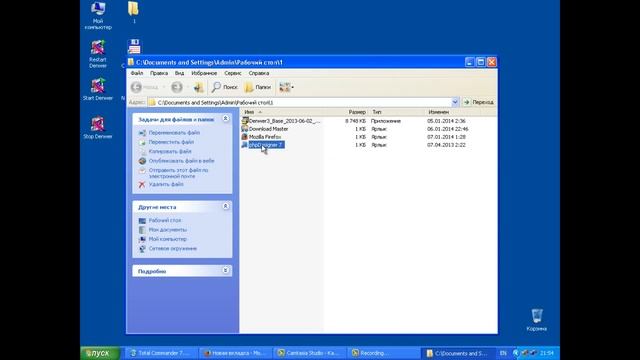Click the Denwer3_Base_2013-06-02 file name

pyautogui.click(x=284, y=121)
